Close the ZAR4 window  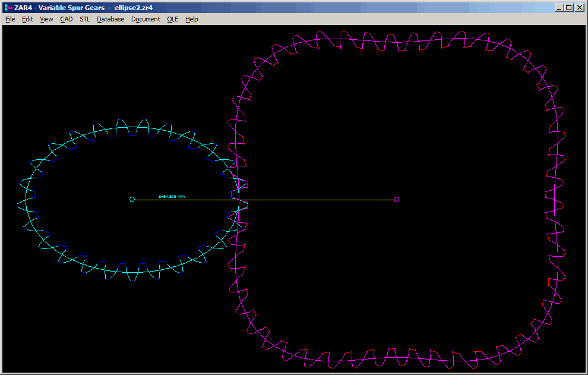[x=579, y=8]
